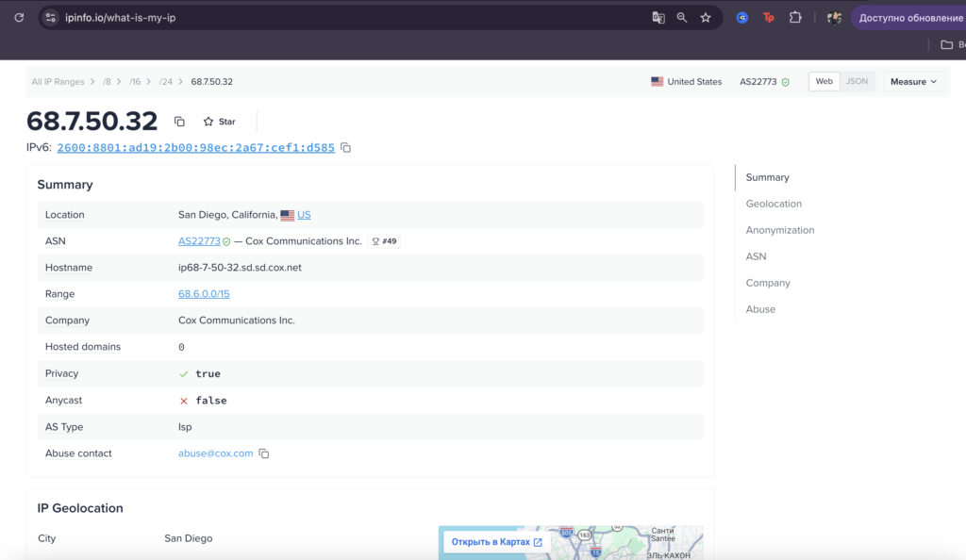Reload the page with the refresh icon
Image resolution: width=966 pixels, height=560 pixels.
pyautogui.click(x=19, y=18)
